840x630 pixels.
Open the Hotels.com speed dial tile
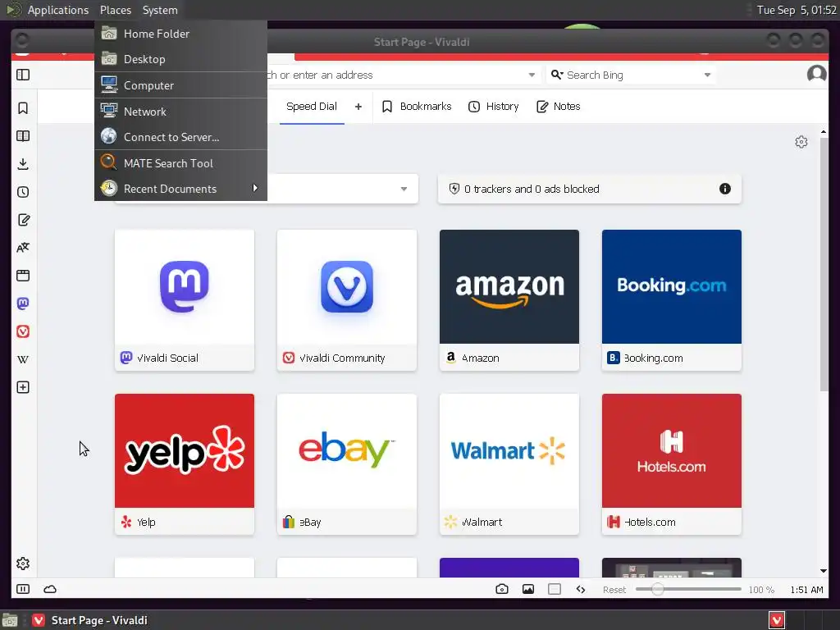[x=671, y=464]
